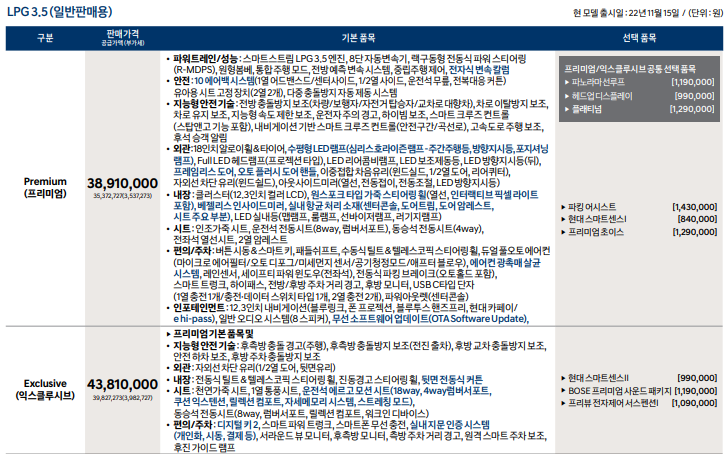Click the '편의/주차' heading in Premium row
Image resolution: width=727 pixels, height=454 pixels.
(192, 251)
